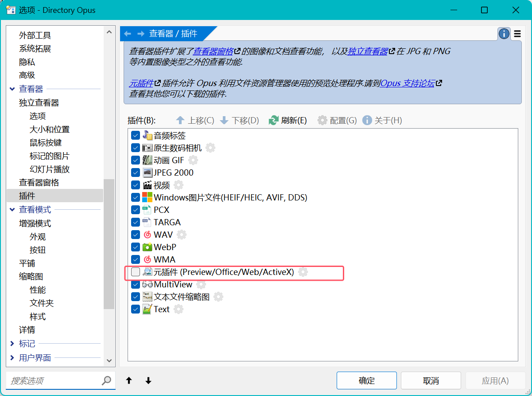Click the PCX plugin file icon
The image size is (532, 396).
(x=148, y=210)
